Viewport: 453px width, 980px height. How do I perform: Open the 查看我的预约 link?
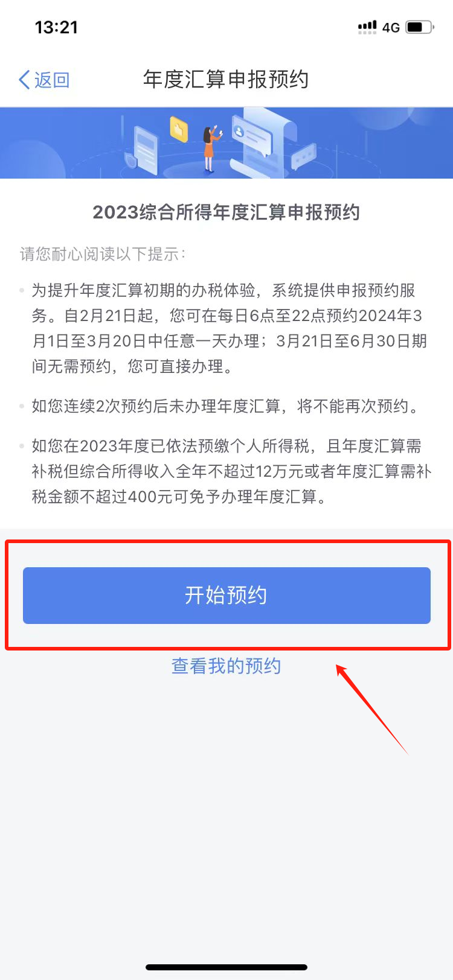pyautogui.click(x=226, y=666)
